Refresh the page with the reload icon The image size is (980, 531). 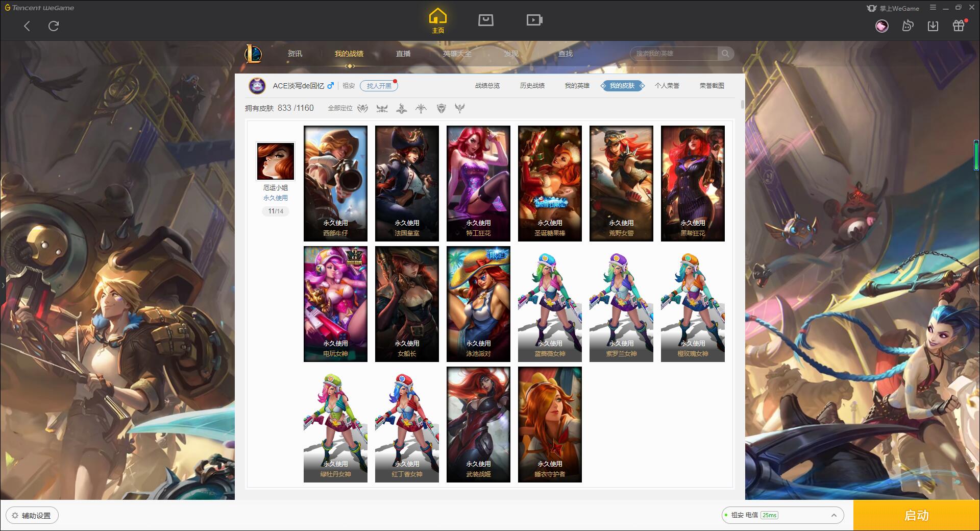point(54,26)
